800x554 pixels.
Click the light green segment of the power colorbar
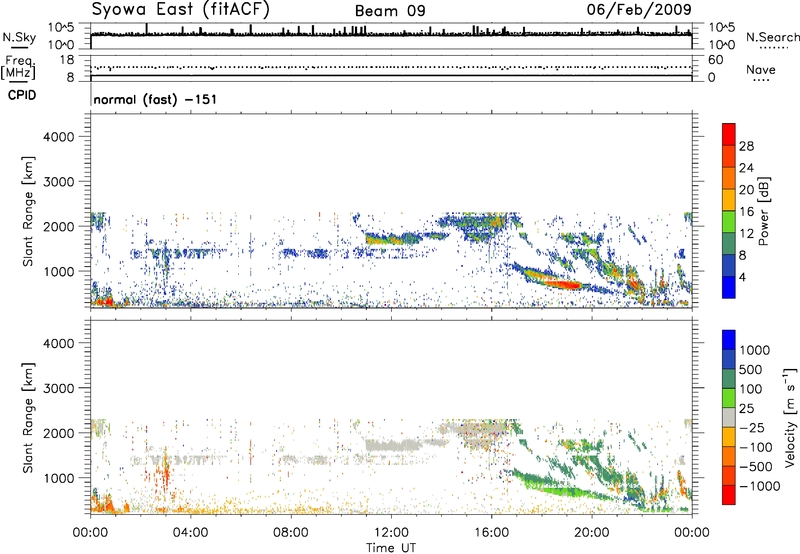pyautogui.click(x=729, y=221)
